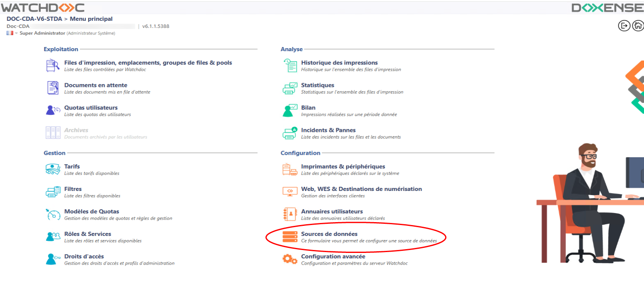Open Imprimantes & périphériques
Screen dimensions: 644x302
click(x=343, y=166)
